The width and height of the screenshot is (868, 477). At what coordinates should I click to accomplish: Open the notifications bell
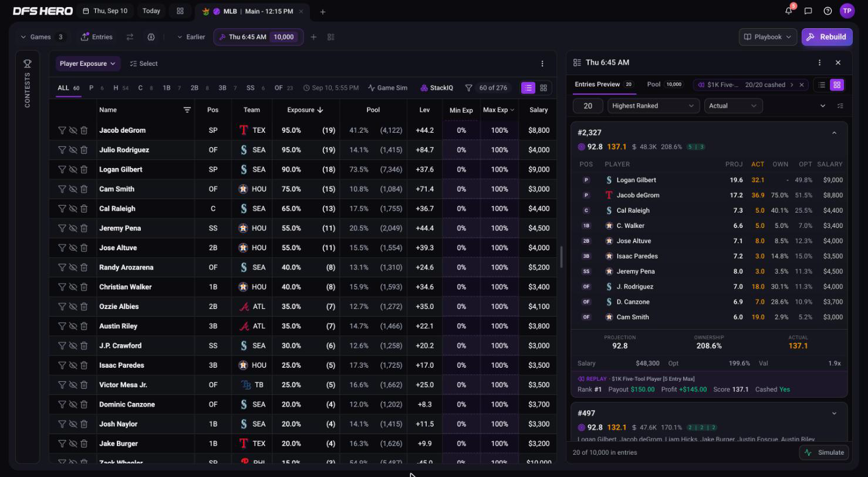click(789, 11)
